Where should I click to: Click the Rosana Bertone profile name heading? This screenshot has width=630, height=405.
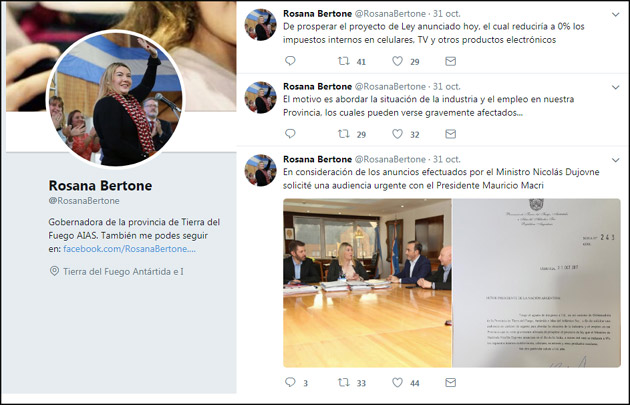100,185
